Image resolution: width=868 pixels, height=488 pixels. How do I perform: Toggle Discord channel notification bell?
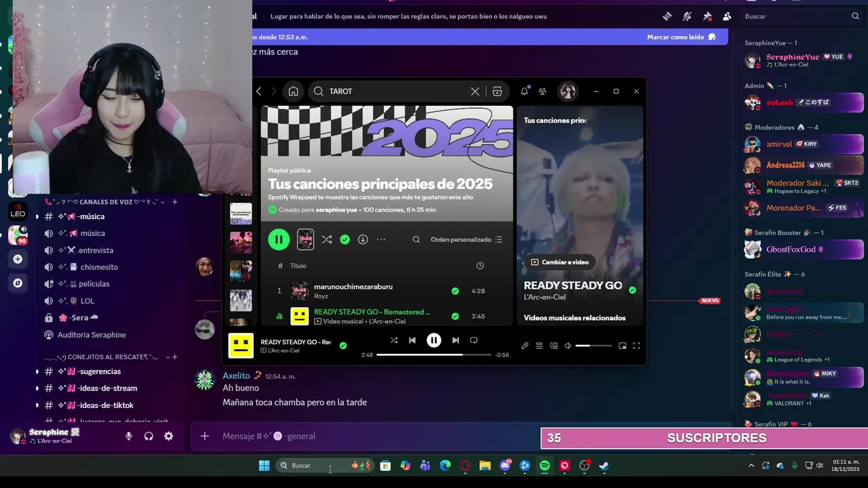(x=687, y=16)
